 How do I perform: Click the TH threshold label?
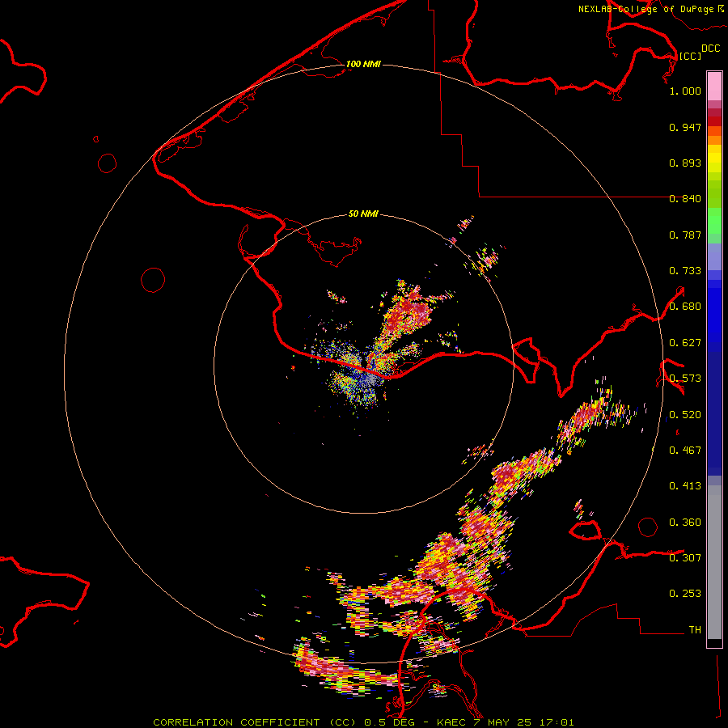695,630
